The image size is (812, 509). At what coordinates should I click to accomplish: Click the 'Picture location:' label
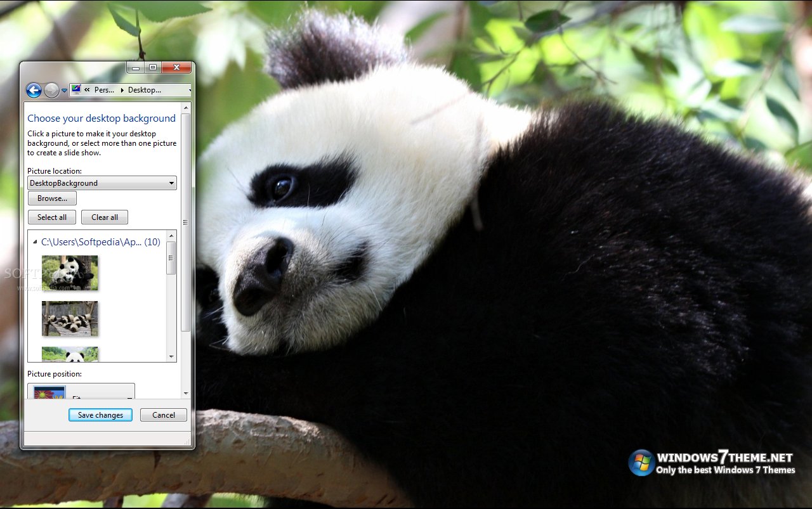click(x=55, y=171)
